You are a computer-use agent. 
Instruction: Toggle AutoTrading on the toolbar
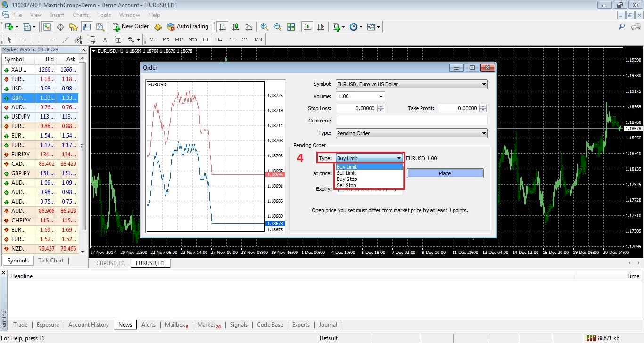(x=187, y=27)
